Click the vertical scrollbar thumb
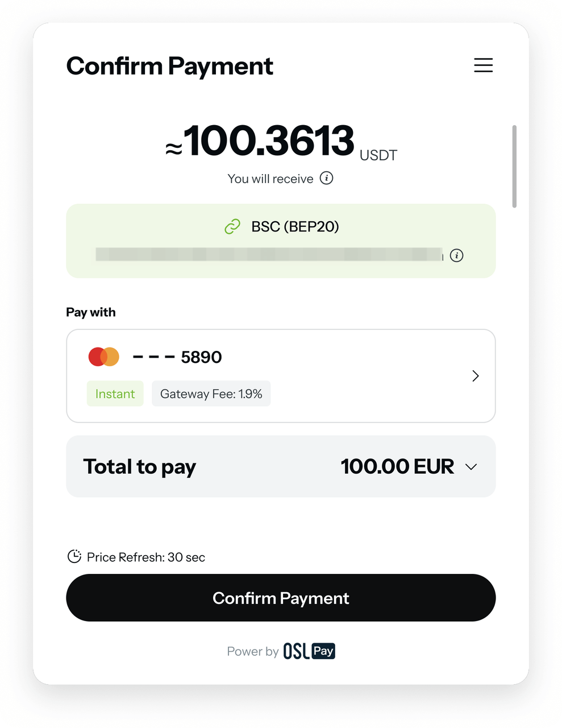This screenshot has width=562, height=728. [514, 166]
